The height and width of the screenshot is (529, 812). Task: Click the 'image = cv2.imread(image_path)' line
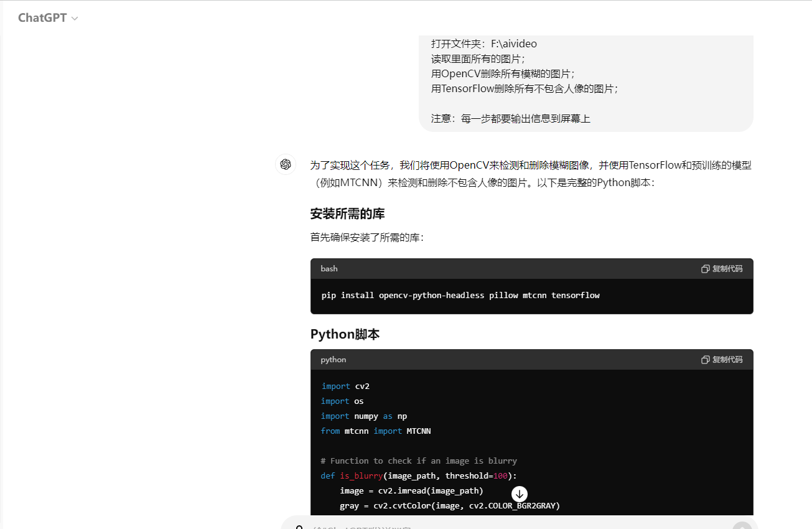411,491
